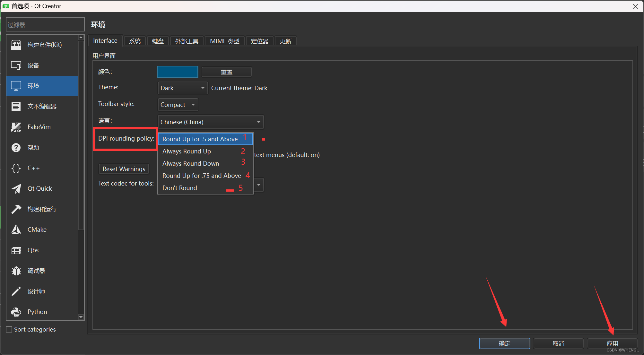The height and width of the screenshot is (355, 644).
Task: Click the Reset Warnings button
Action: (x=124, y=169)
